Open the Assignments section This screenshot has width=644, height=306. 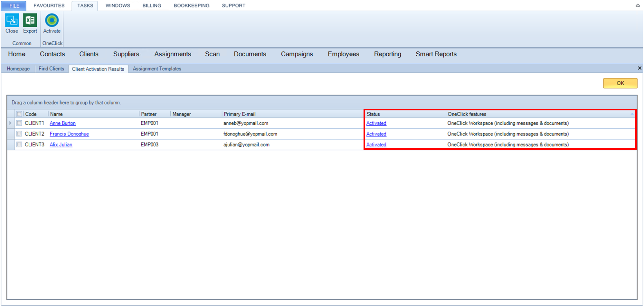click(173, 54)
